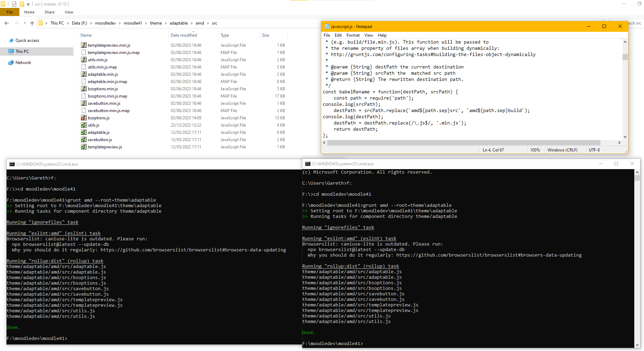Select templatepreview.js file icon
644x351 pixels.
pyautogui.click(x=83, y=147)
